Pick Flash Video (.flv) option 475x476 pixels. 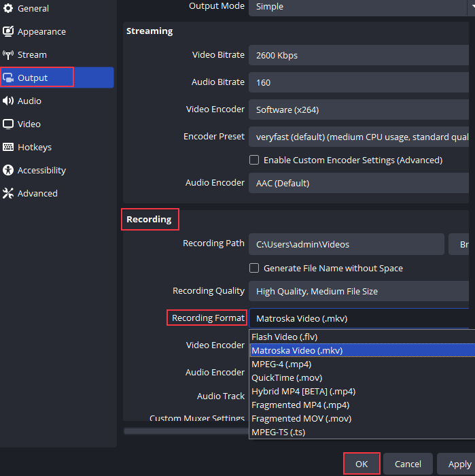pos(284,337)
